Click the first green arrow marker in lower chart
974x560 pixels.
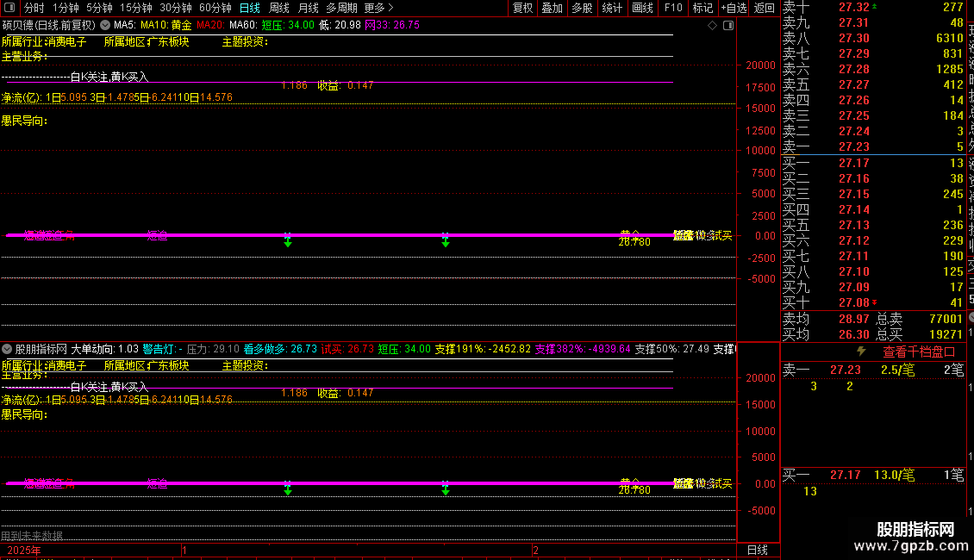tap(288, 488)
